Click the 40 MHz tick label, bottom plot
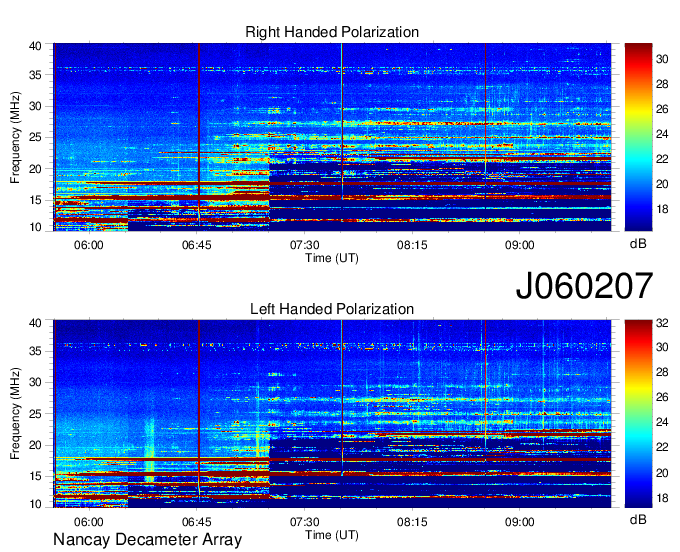This screenshot has width=680, height=552. [35, 323]
